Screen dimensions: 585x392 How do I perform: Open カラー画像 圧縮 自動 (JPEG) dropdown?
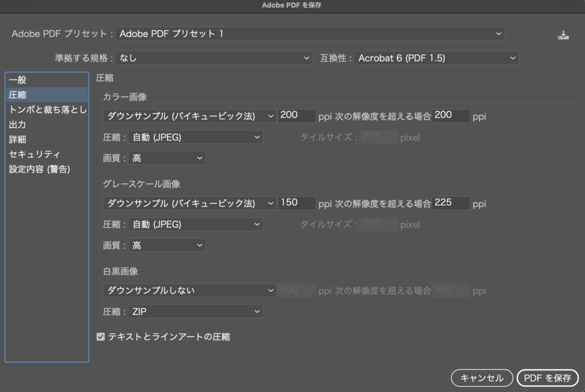coord(195,138)
